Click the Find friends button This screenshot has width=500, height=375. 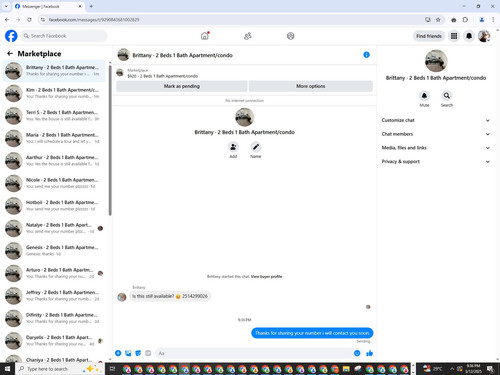pos(429,36)
